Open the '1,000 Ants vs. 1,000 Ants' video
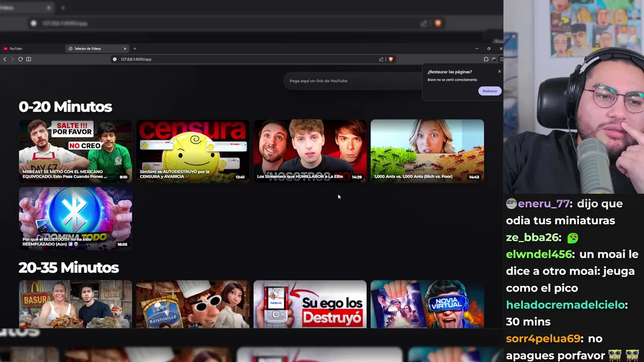 point(427,151)
